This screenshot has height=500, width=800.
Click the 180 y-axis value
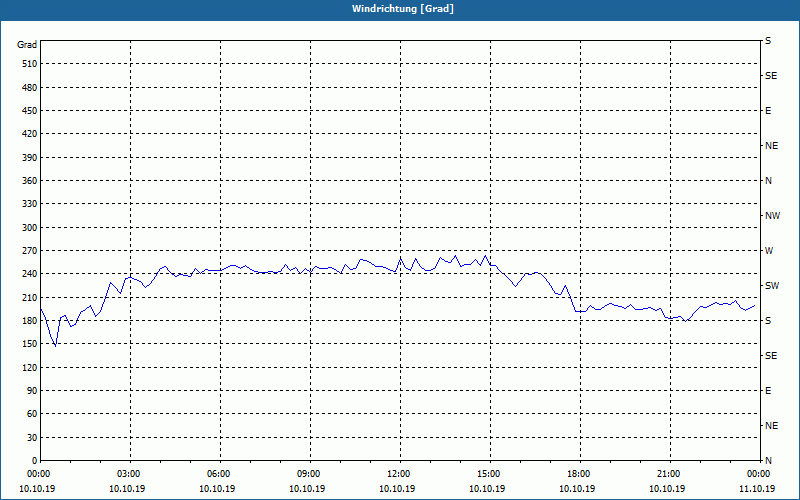point(30,320)
